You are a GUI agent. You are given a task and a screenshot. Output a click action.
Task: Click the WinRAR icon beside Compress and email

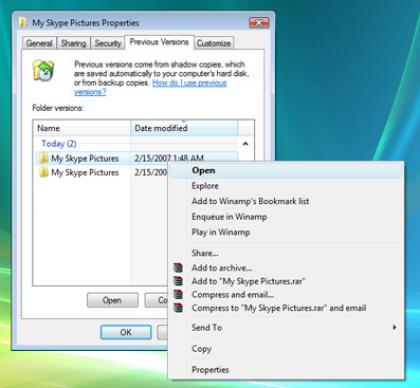178,294
